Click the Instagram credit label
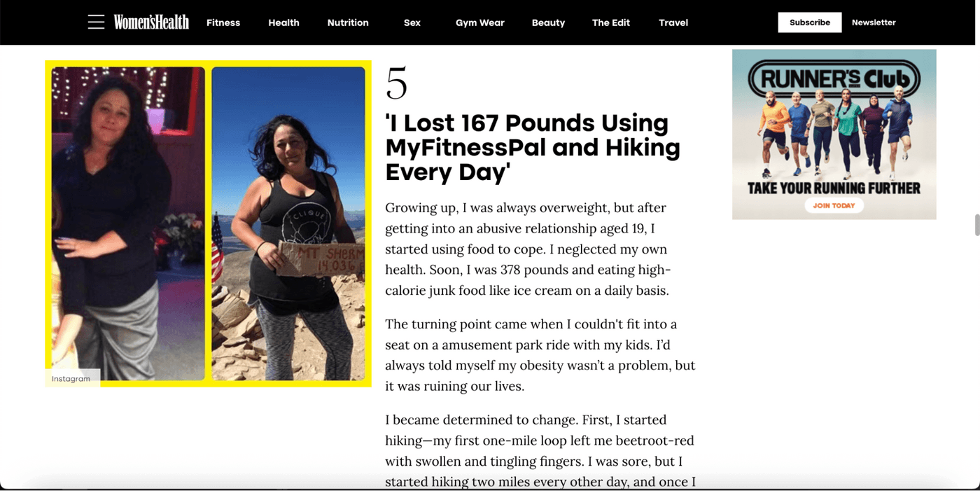980x491 pixels. [x=71, y=378]
